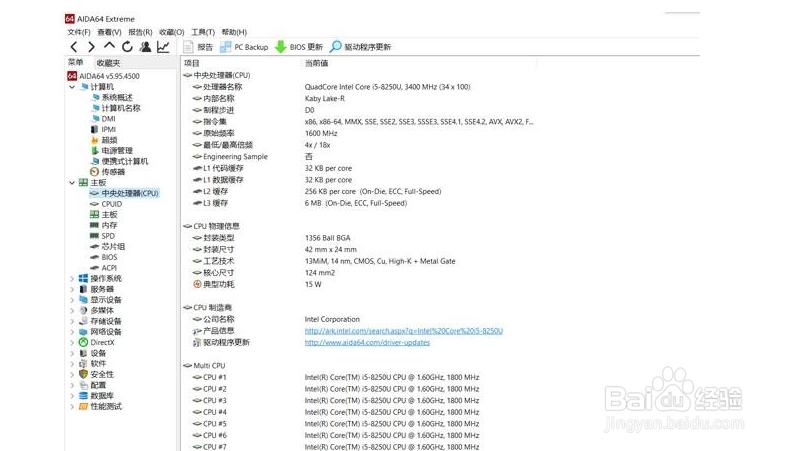This screenshot has width=788, height=451.
Task: Click the 项目 column header
Action: click(x=192, y=63)
